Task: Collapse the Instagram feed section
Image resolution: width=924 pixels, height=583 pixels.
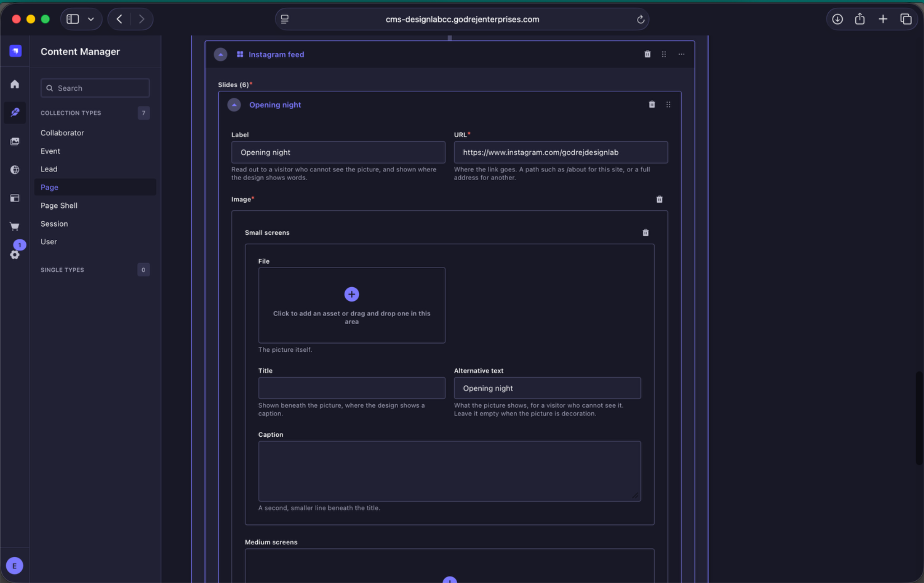Action: (x=220, y=54)
